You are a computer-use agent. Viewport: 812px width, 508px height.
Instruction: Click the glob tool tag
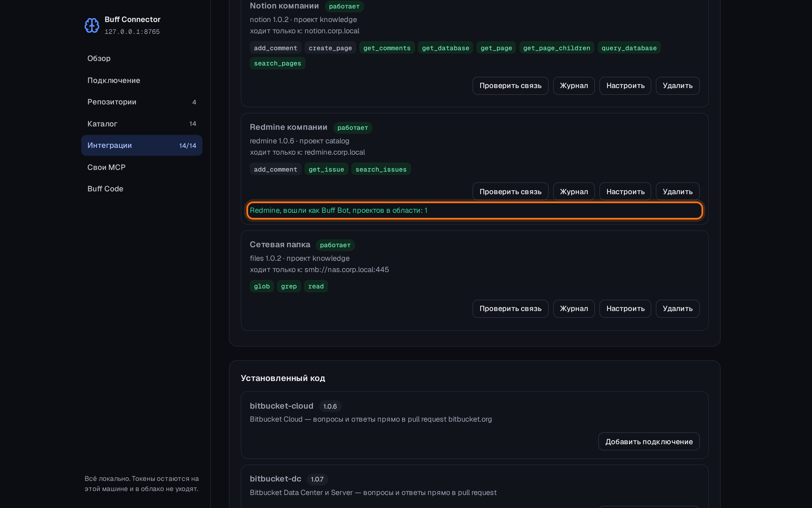tap(262, 286)
